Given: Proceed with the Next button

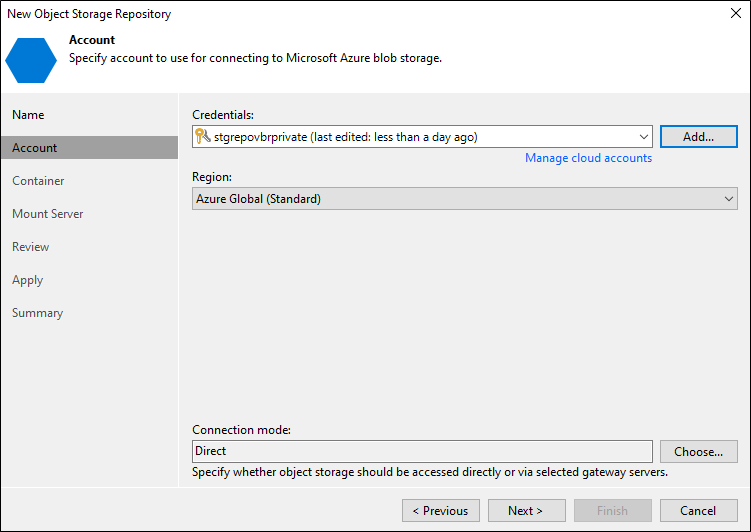Looking at the screenshot, I should 526,511.
